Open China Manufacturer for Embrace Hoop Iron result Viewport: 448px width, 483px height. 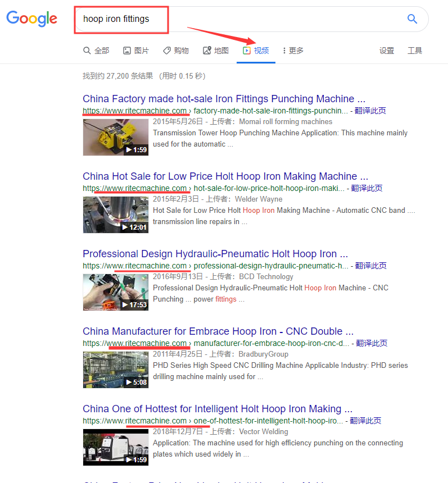(218, 331)
